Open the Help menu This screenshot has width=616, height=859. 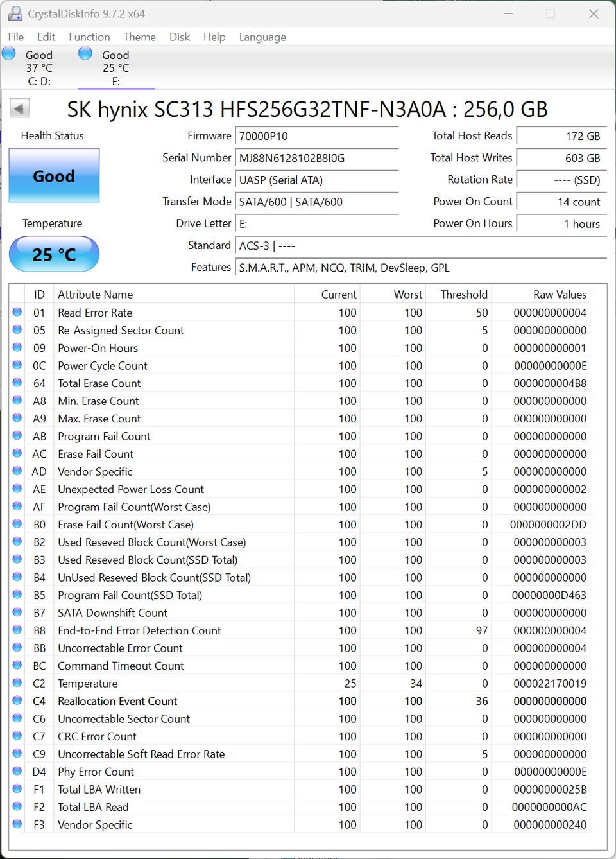(214, 37)
